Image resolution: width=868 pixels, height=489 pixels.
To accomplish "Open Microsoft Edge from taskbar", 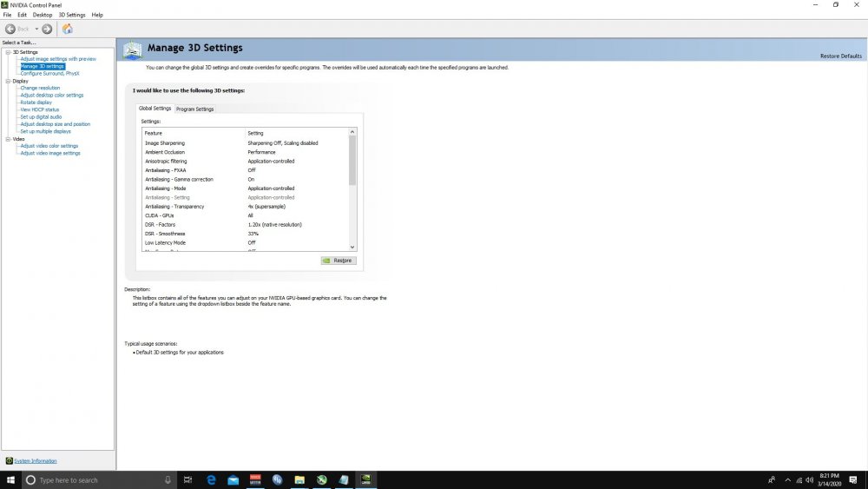I will [x=211, y=480].
